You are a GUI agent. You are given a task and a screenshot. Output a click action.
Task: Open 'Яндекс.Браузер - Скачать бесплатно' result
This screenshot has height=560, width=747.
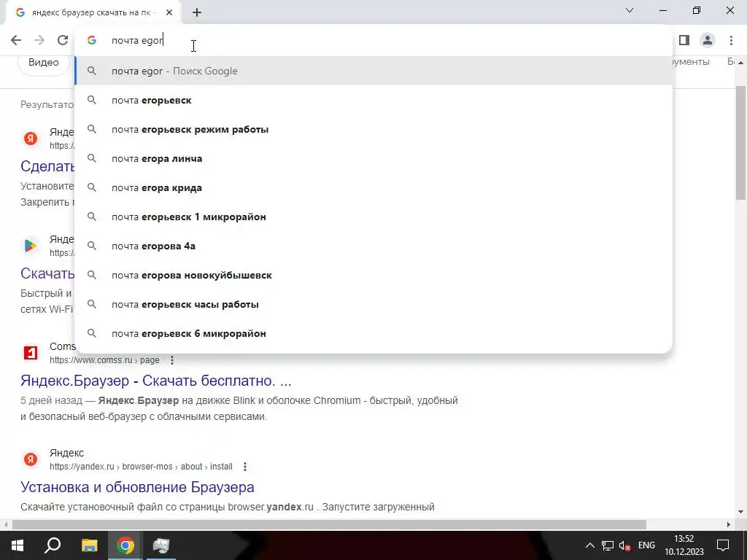click(x=156, y=381)
